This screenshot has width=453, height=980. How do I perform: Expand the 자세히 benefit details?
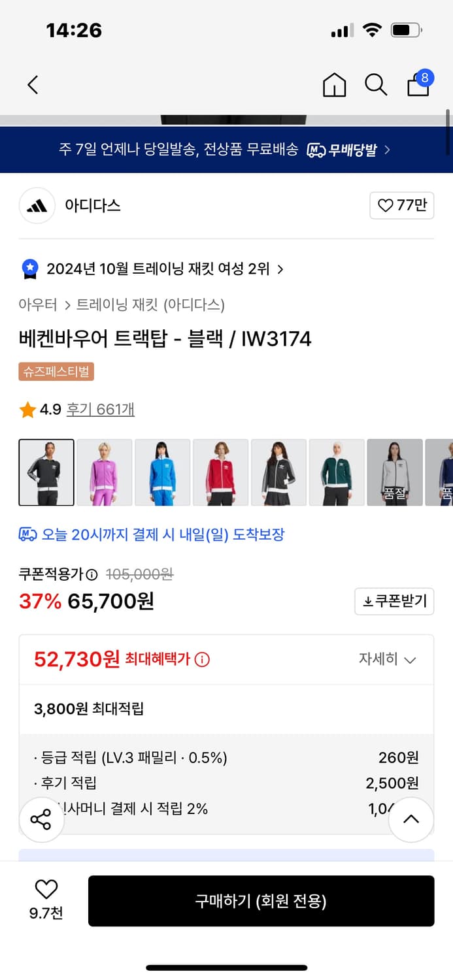(x=387, y=659)
